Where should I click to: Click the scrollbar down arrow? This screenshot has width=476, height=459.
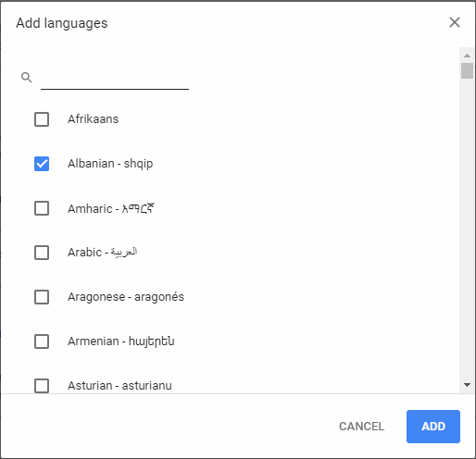coord(467,385)
